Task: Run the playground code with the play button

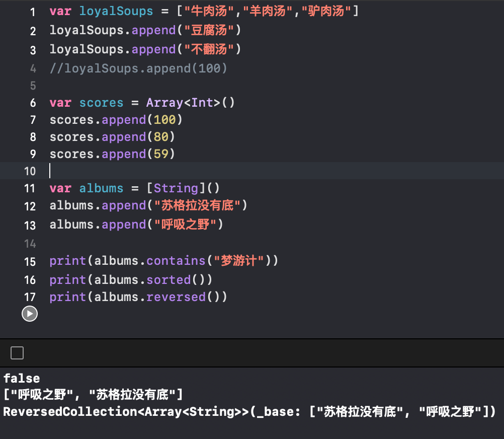Action: pos(29,314)
